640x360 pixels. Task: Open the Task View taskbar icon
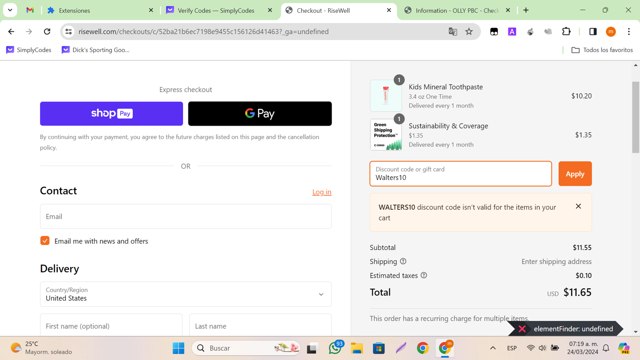click(x=312, y=349)
